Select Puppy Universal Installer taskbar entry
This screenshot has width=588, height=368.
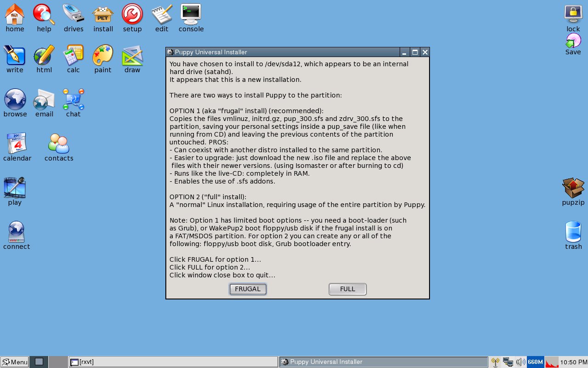[x=384, y=362]
